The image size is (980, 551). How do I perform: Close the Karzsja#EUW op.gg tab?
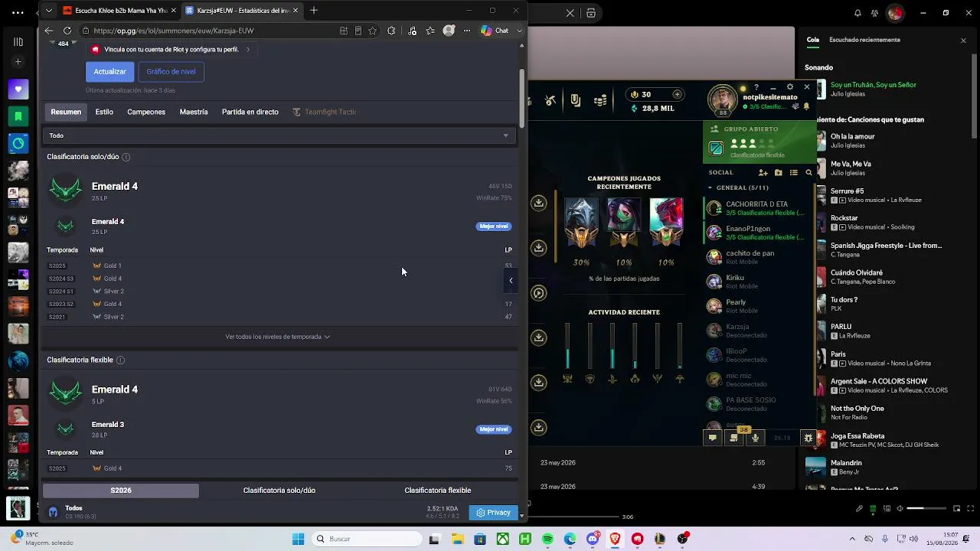[295, 11]
